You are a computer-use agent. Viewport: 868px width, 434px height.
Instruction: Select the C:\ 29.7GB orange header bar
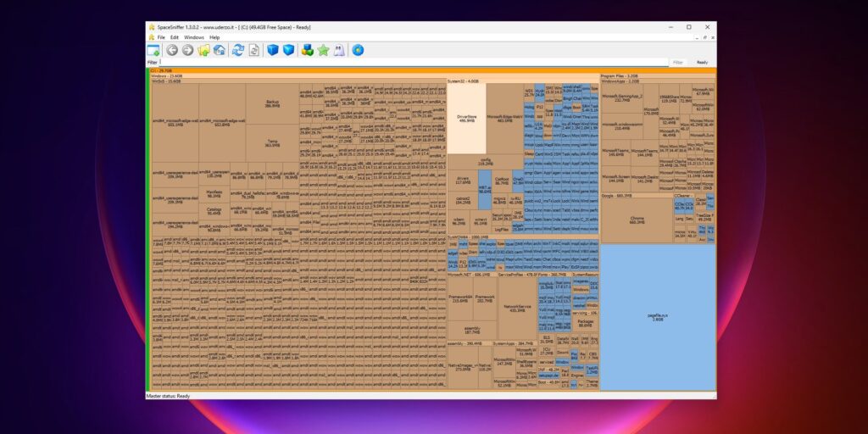tap(433, 71)
